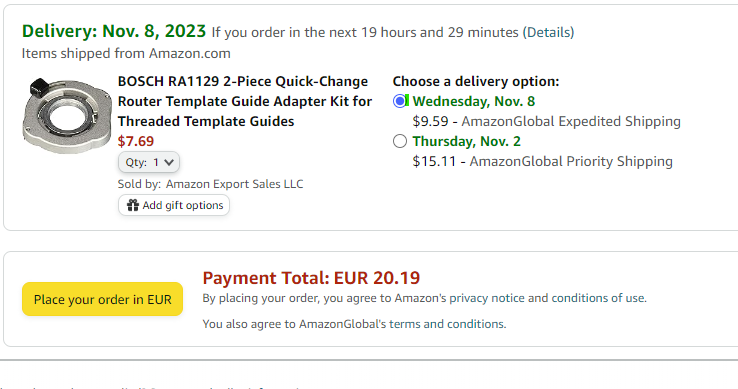Click the $7.69 item price
The width and height of the screenshot is (738, 389).
point(136,141)
